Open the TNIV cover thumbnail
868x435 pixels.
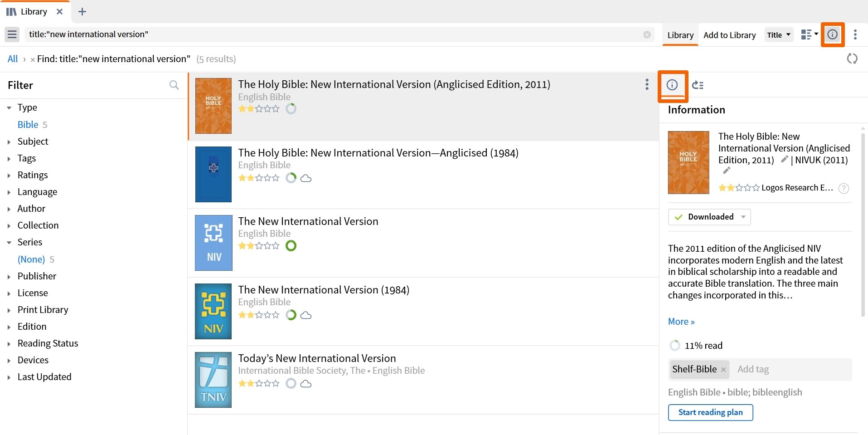tap(213, 380)
